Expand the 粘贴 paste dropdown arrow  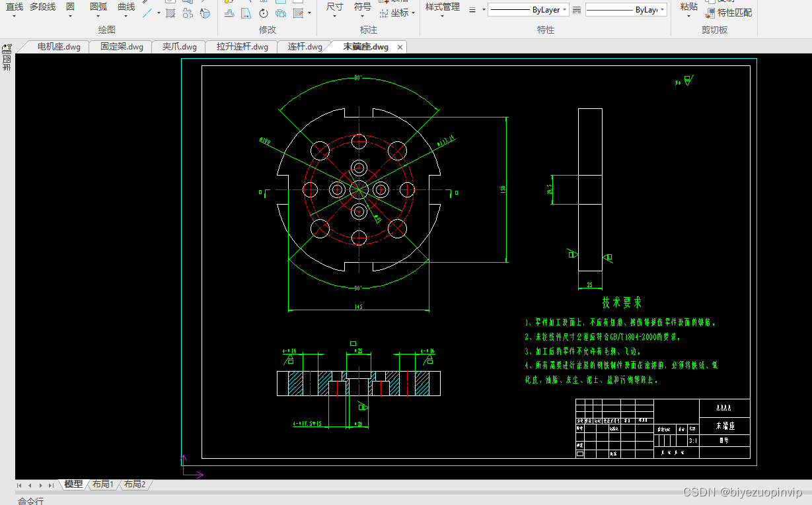(688, 17)
